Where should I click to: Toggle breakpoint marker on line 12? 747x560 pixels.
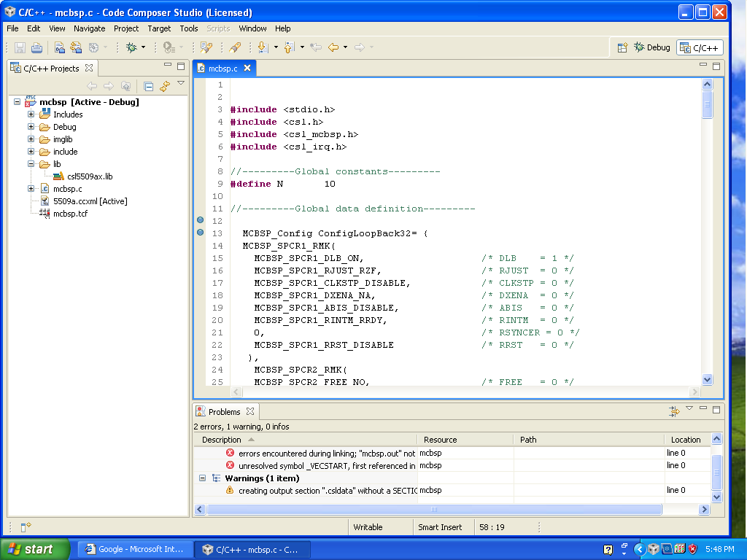[201, 220]
